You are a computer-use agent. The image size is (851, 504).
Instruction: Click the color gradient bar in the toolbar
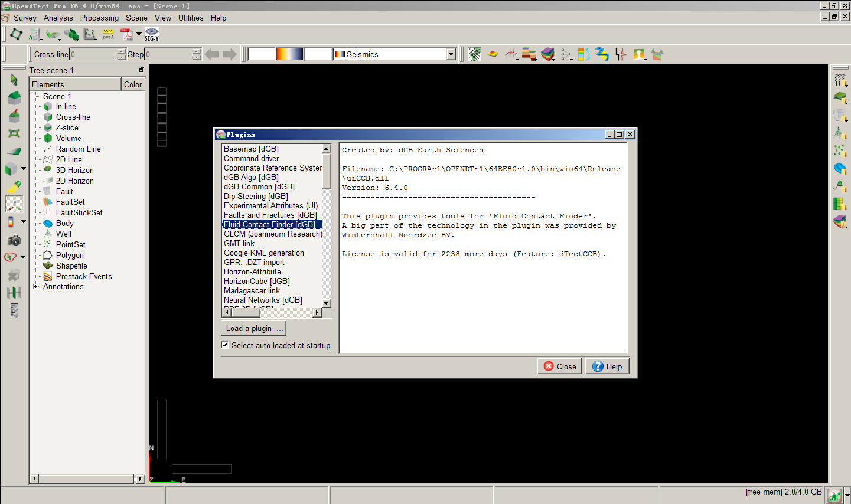(289, 54)
